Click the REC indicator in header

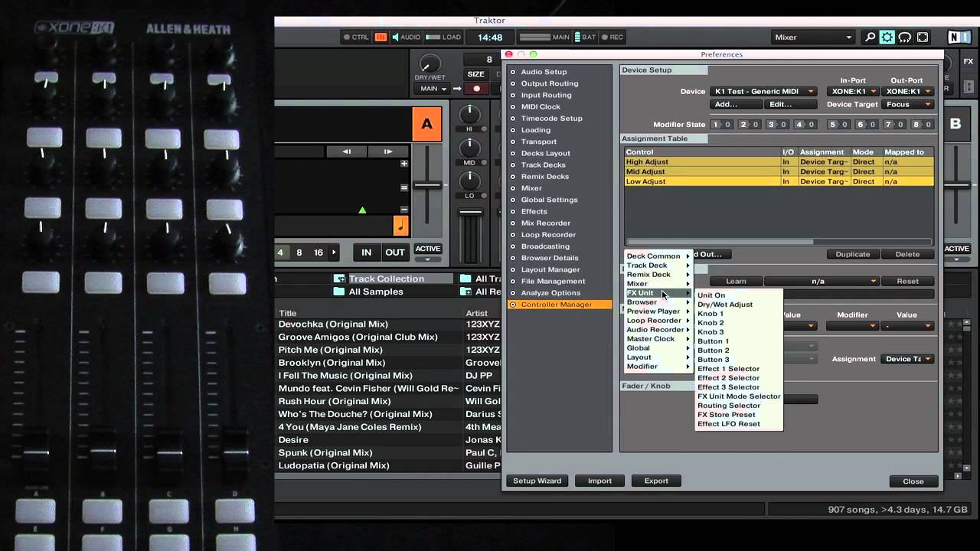point(612,37)
